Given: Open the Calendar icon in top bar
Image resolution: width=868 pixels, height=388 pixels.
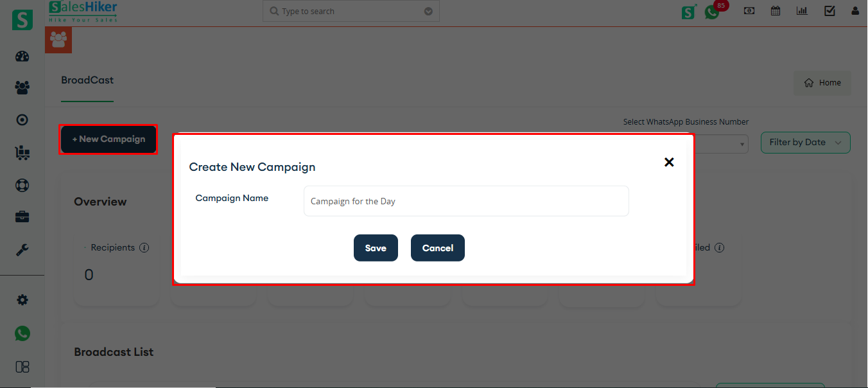Looking at the screenshot, I should coord(775,11).
